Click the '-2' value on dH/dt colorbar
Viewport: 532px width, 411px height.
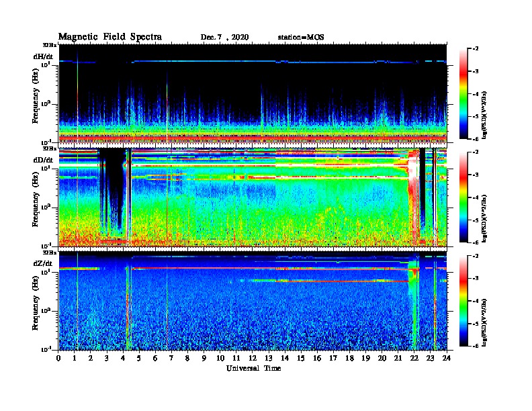click(476, 48)
